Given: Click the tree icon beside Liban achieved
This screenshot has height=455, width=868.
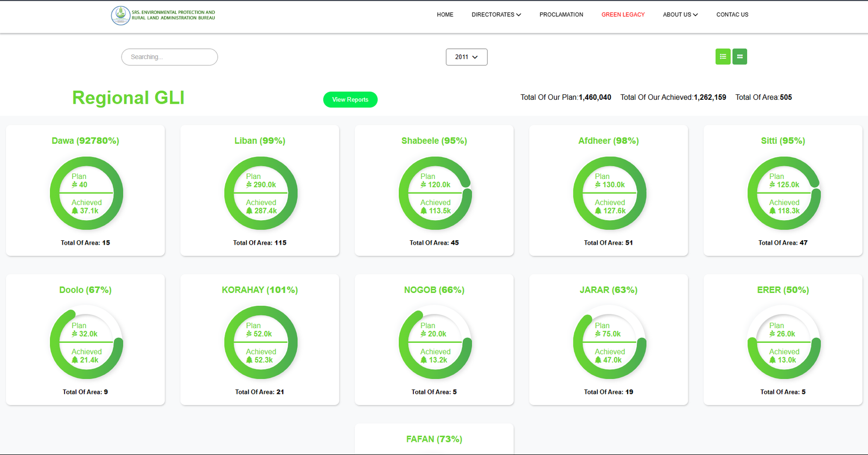Looking at the screenshot, I should click(x=250, y=211).
